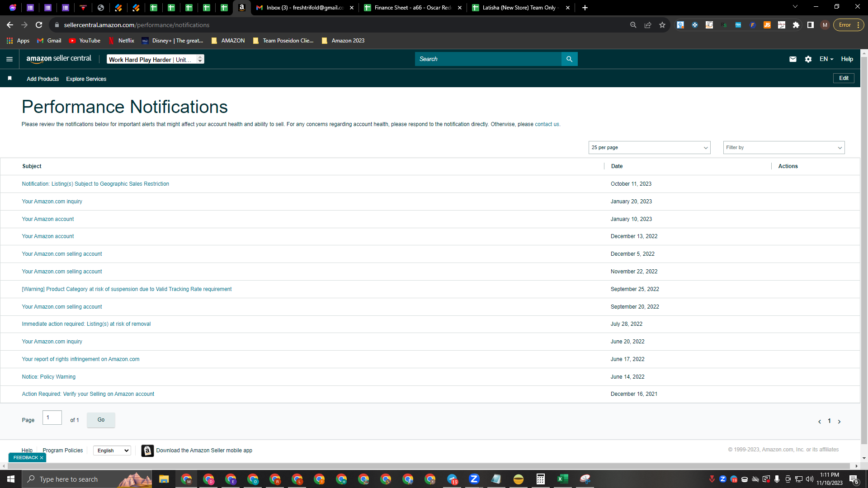Open Chrome tab search chevron
Screen dimensions: 868x488
[795, 7]
